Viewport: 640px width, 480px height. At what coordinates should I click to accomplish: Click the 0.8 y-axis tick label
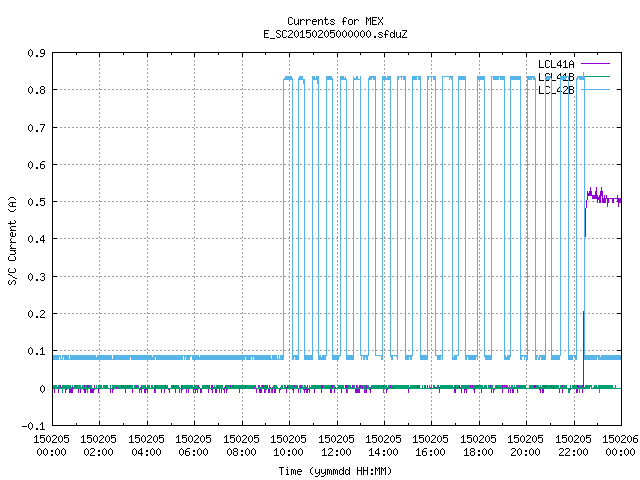click(36, 90)
